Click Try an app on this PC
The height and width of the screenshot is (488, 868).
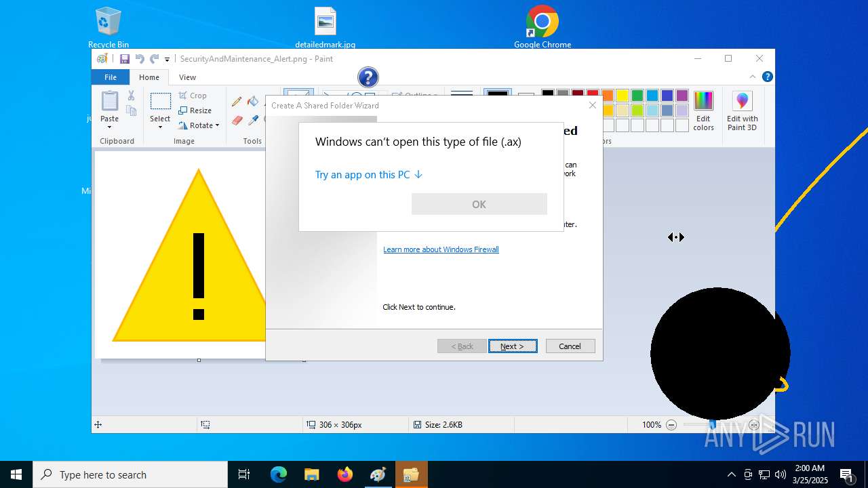click(369, 175)
